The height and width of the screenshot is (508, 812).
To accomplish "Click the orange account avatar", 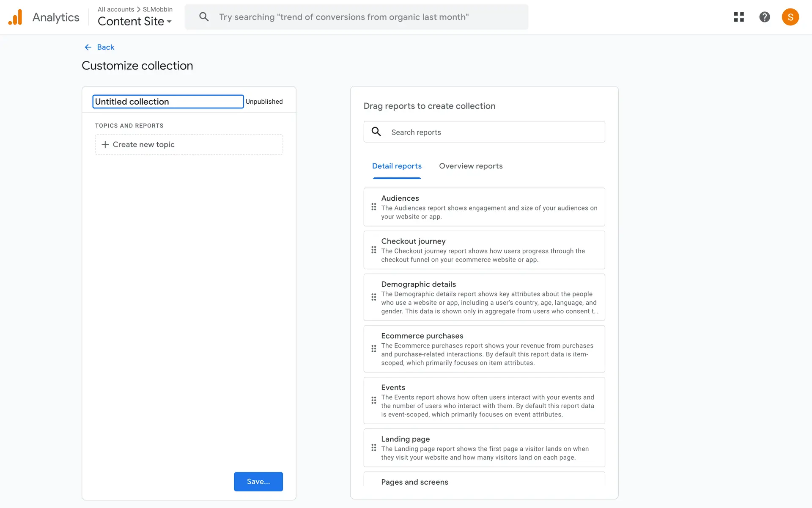I will point(790,17).
